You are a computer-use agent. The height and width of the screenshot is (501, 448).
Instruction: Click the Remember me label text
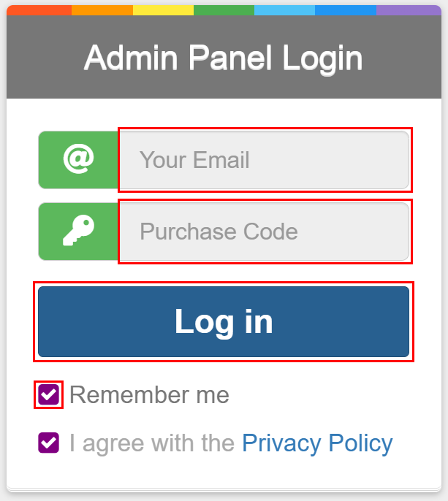tap(149, 395)
